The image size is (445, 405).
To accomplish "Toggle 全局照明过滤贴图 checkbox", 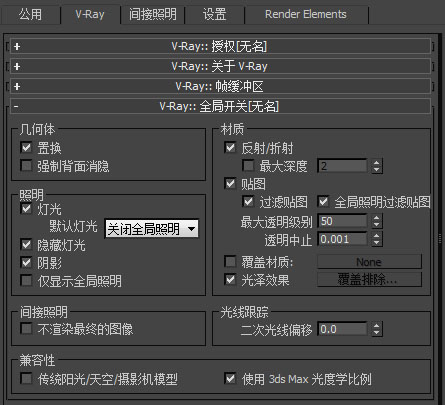I will pyautogui.click(x=323, y=201).
